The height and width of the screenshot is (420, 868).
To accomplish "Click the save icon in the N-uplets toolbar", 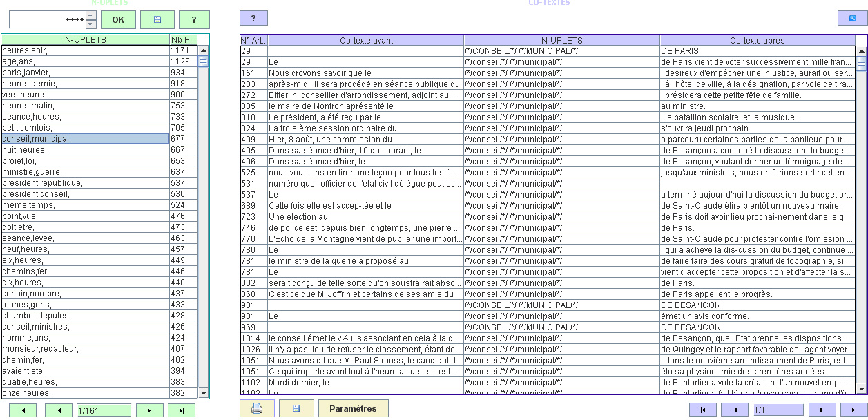I will (x=157, y=19).
